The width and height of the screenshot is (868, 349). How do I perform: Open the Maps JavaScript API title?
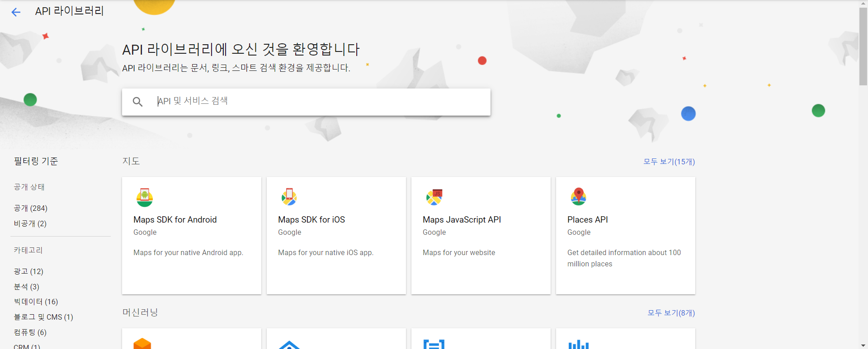pos(462,220)
